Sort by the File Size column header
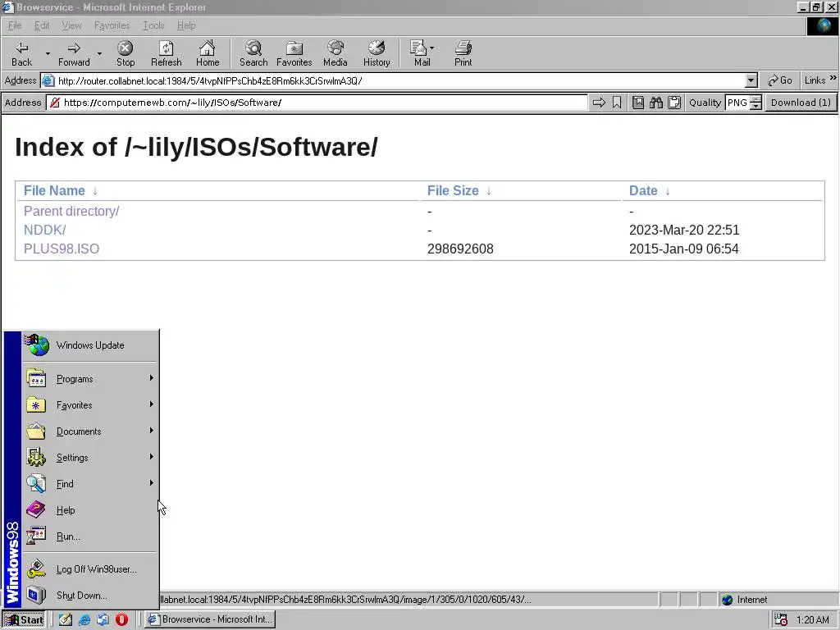This screenshot has width=840, height=630. 453,190
